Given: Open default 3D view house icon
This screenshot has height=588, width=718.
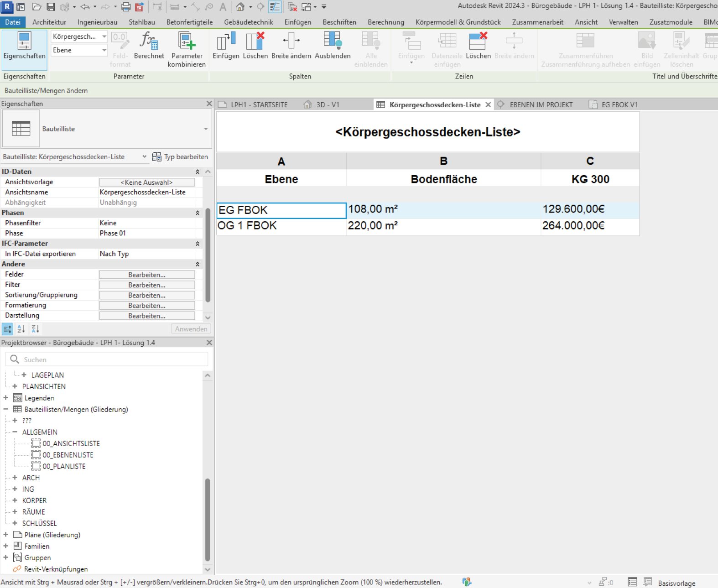Looking at the screenshot, I should (x=240, y=7).
